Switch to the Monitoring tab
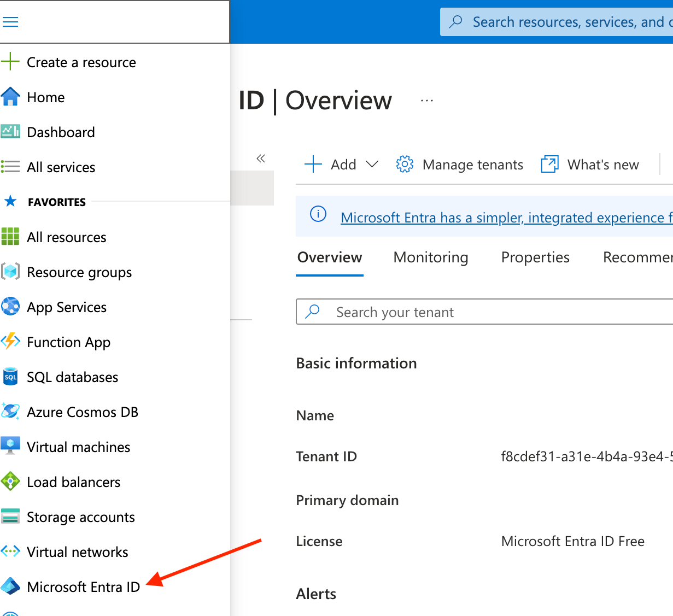This screenshot has height=616, width=673. click(x=430, y=257)
